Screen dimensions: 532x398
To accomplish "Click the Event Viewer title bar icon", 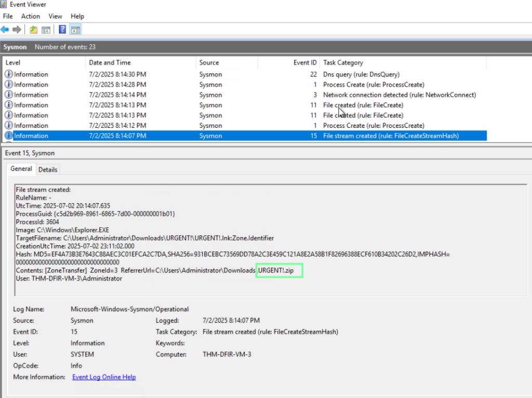I will point(5,5).
